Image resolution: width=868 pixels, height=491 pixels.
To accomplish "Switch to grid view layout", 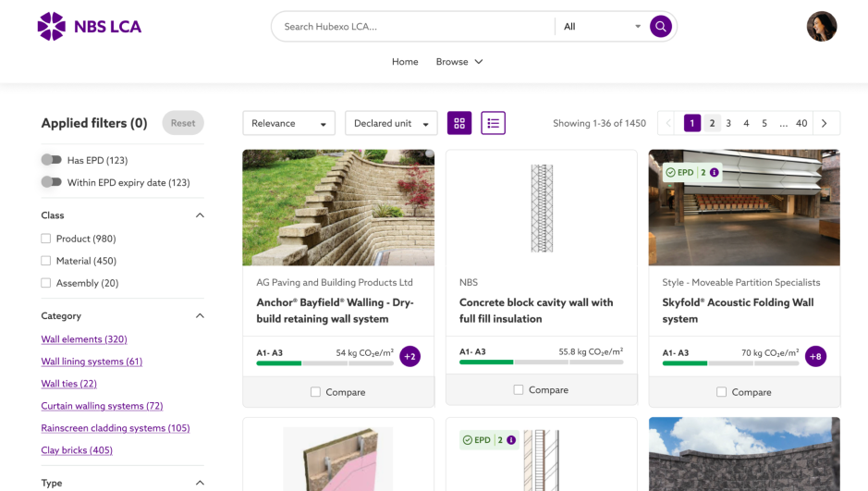I will coord(459,123).
